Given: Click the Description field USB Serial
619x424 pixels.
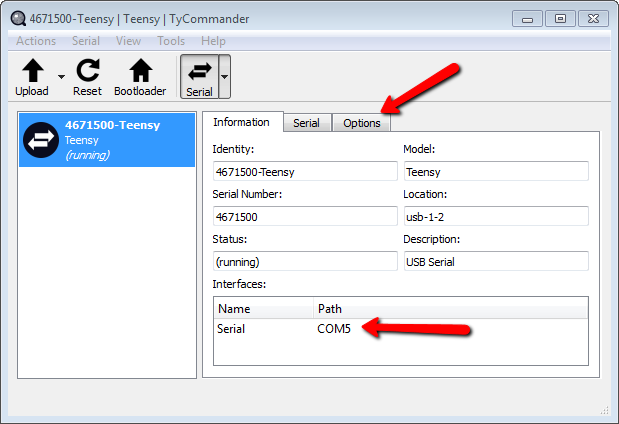Looking at the screenshot, I should point(496,261).
